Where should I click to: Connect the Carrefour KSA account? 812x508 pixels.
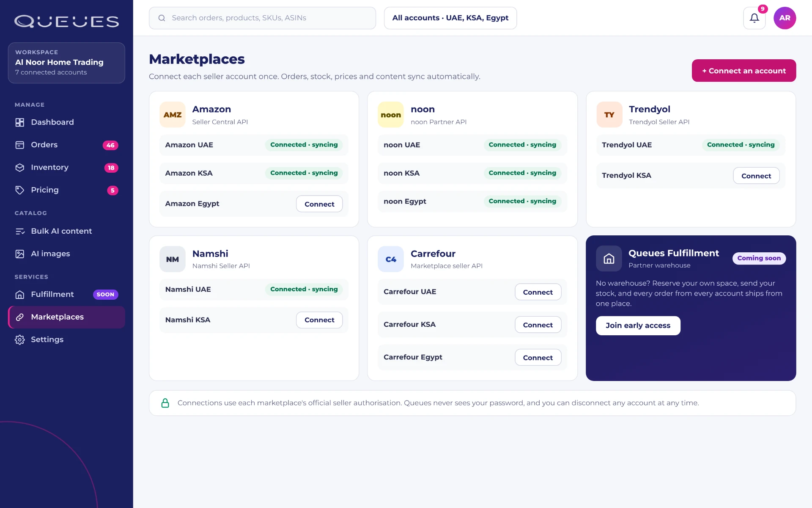(x=538, y=325)
